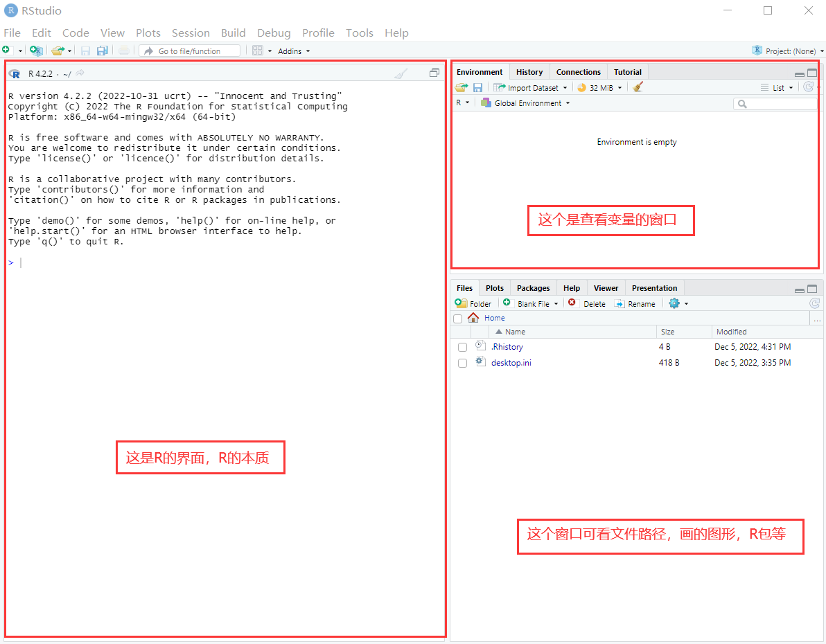Clear the console with the broom icon
Image resolution: width=826 pixels, height=644 pixels.
pyautogui.click(x=401, y=73)
